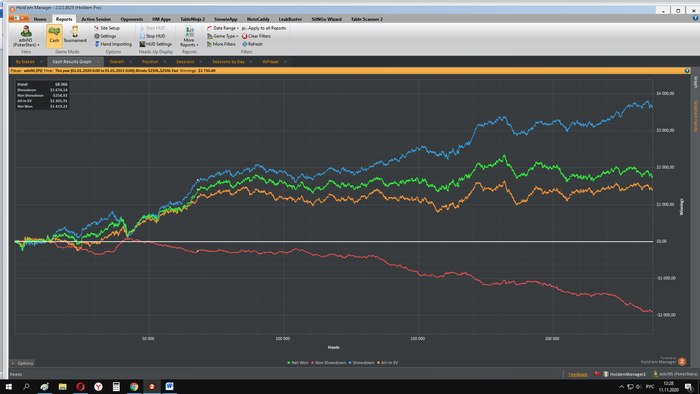This screenshot has height=394, width=700.
Task: Toggle All-In EV line in legend
Action: point(388,363)
